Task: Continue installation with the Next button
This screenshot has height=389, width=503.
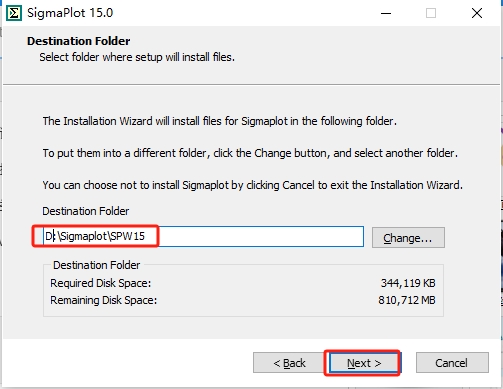Action: tap(364, 363)
